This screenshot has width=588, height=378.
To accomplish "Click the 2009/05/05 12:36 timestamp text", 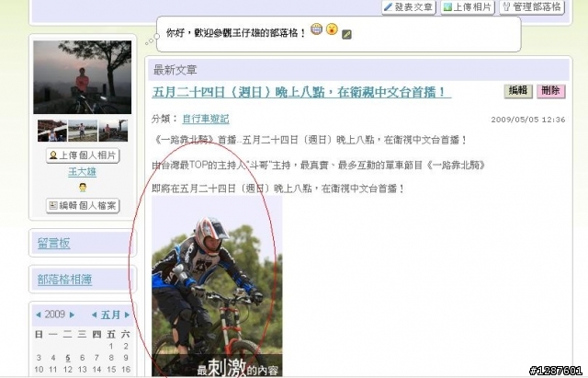I will [528, 120].
